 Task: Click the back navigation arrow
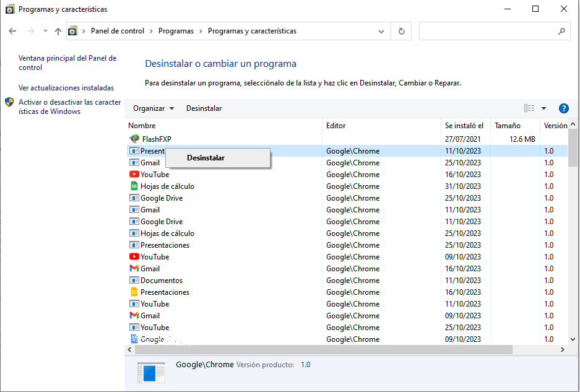click(13, 31)
